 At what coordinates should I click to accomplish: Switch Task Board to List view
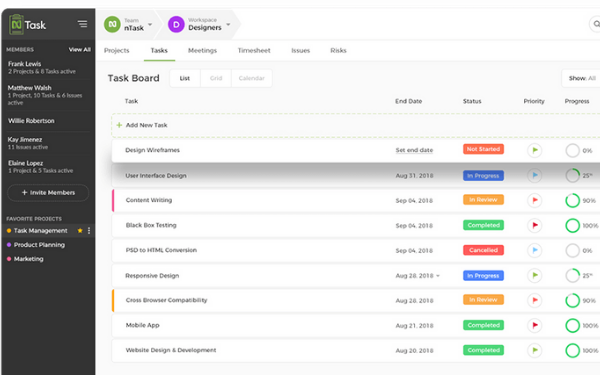point(185,78)
